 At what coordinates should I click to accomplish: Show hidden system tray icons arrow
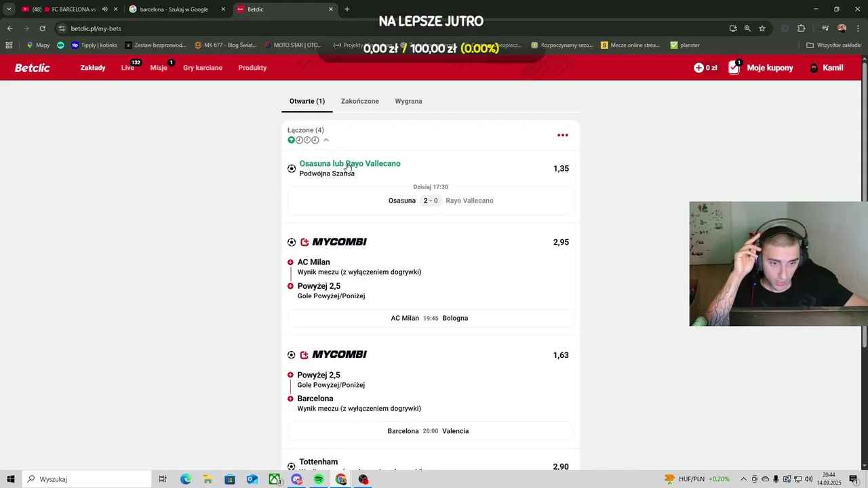pos(743,479)
